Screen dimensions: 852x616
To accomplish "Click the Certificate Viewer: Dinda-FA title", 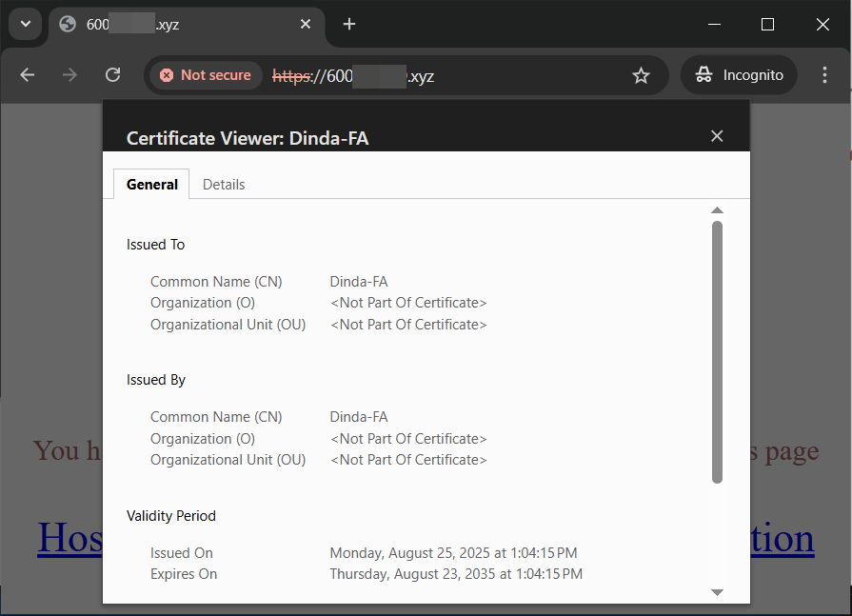I will click(248, 138).
